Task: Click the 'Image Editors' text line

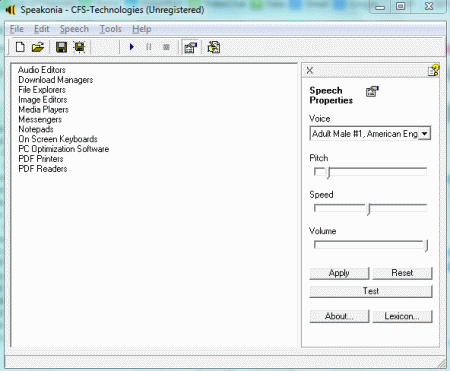Action: 43,100
